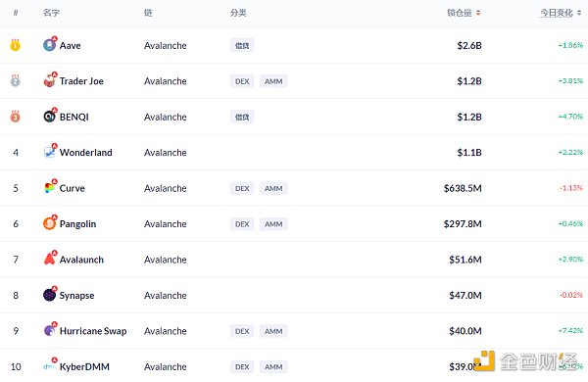
Task: Click Avalanche chain in Pangolin row
Action: pyautogui.click(x=166, y=223)
